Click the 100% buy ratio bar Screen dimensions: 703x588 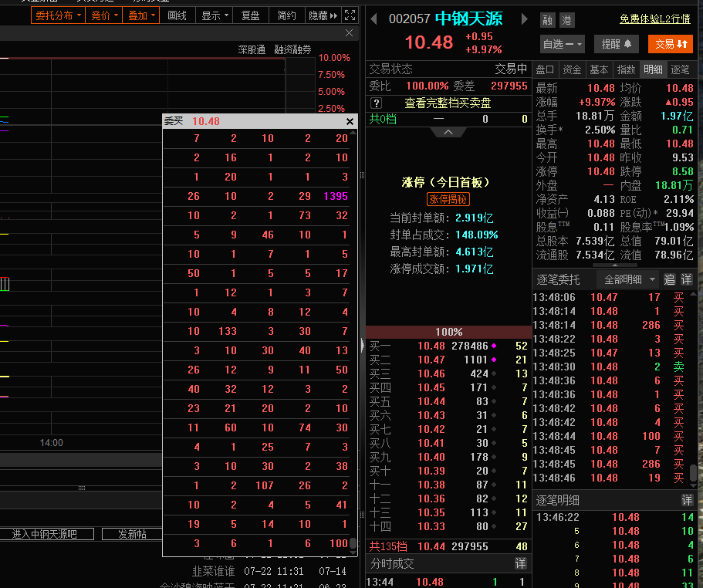tap(449, 332)
